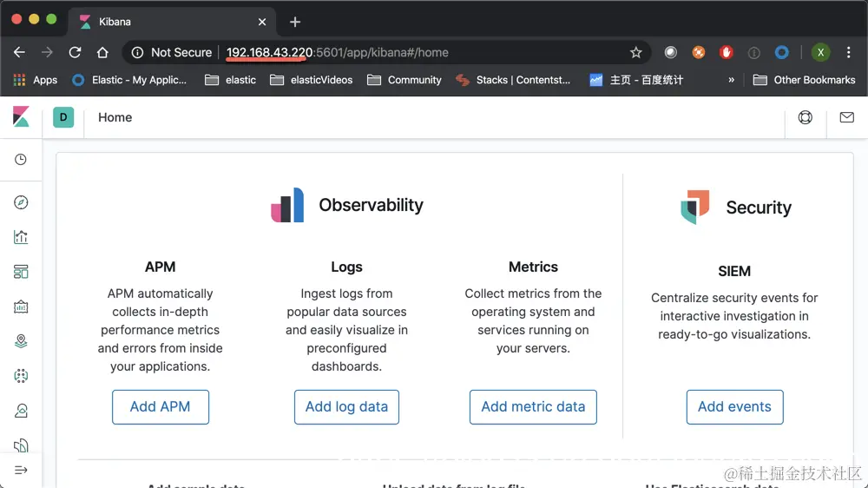Click the orange circular extension icon
Screen dimensions: 868x488
(x=699, y=53)
